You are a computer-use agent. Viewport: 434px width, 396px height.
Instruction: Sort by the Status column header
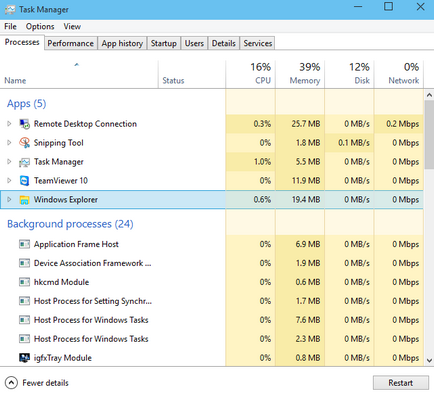pos(192,74)
